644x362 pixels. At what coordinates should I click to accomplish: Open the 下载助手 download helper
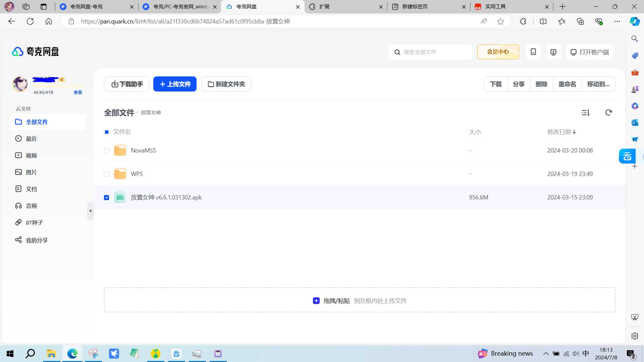(x=126, y=84)
